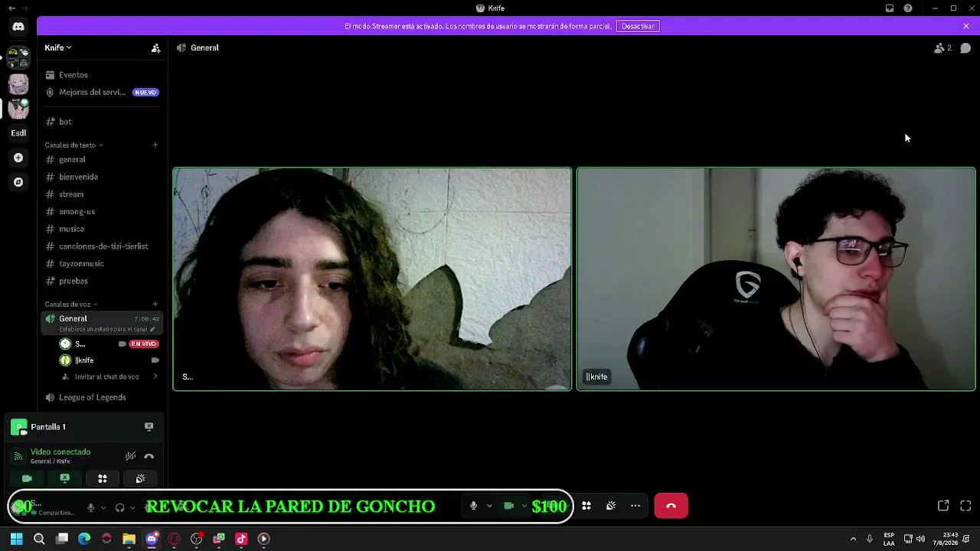Show the voice channel member list
Viewport: 980px width, 551px height.
coord(942,47)
